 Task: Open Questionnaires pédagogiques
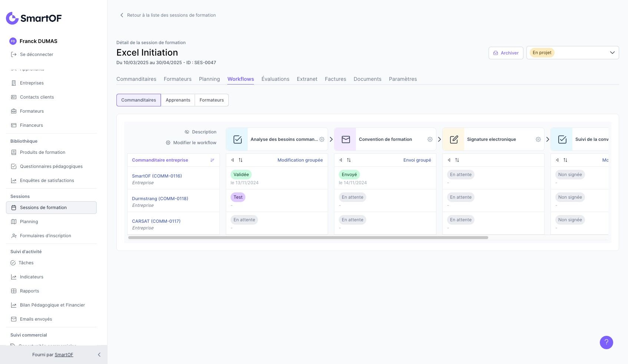(51, 166)
